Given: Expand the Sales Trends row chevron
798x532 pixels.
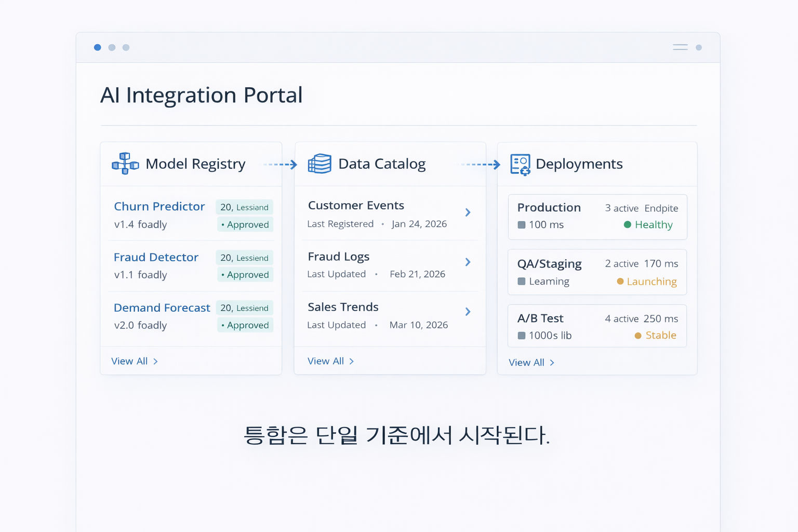Looking at the screenshot, I should [468, 312].
